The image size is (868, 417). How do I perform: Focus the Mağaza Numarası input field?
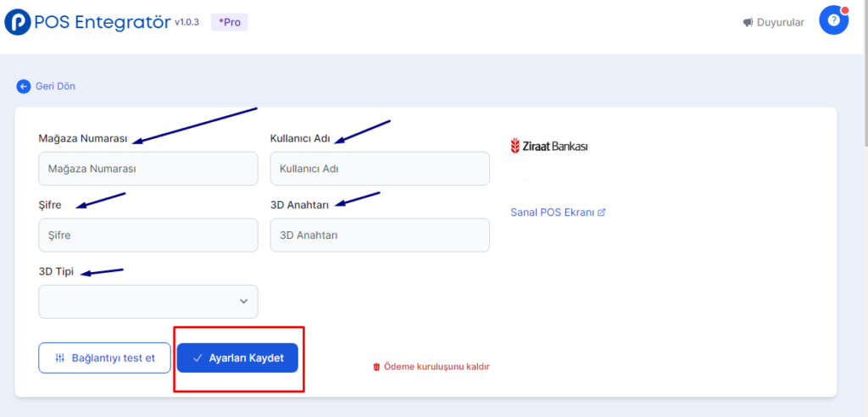pos(148,169)
